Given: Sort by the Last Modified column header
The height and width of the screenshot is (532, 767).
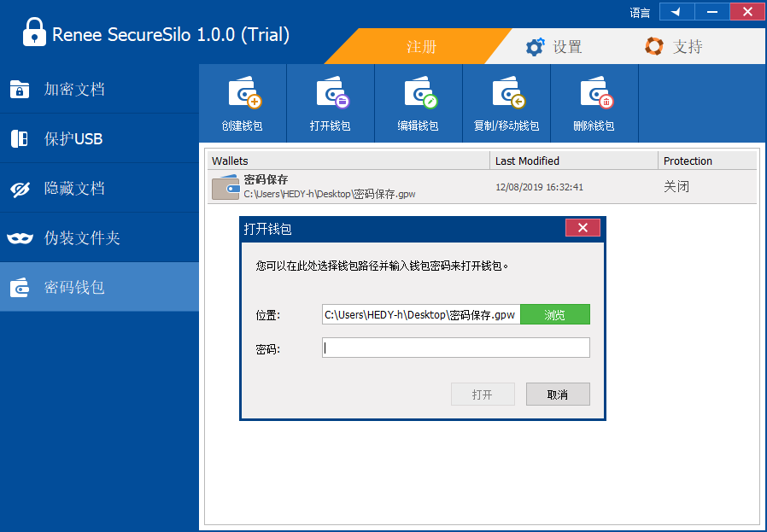Looking at the screenshot, I should [574, 161].
